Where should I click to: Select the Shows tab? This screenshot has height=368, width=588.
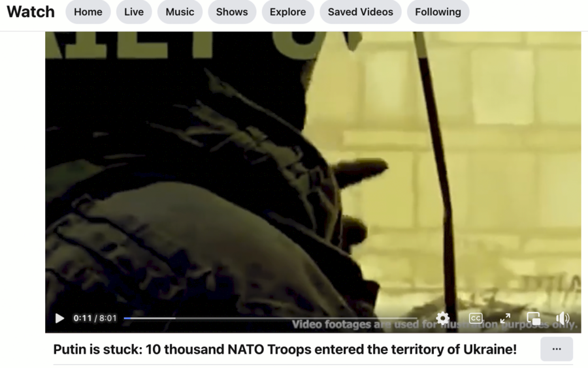232,12
